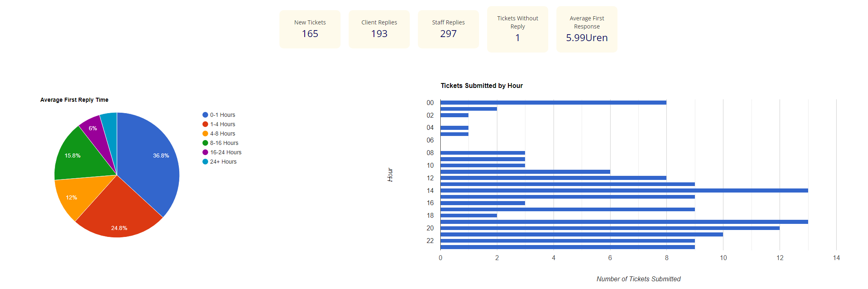868x289 pixels.
Task: Select the 16-24 Hours legend label
Action: point(226,152)
